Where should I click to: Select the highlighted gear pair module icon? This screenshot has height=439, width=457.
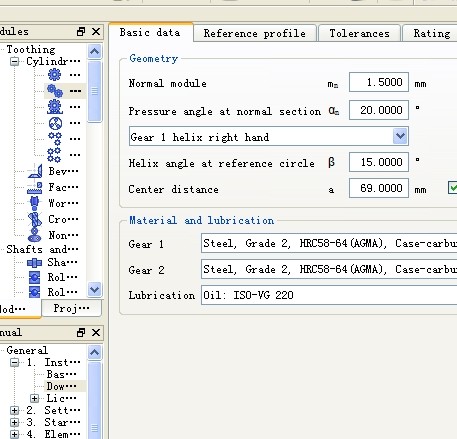(x=55, y=91)
